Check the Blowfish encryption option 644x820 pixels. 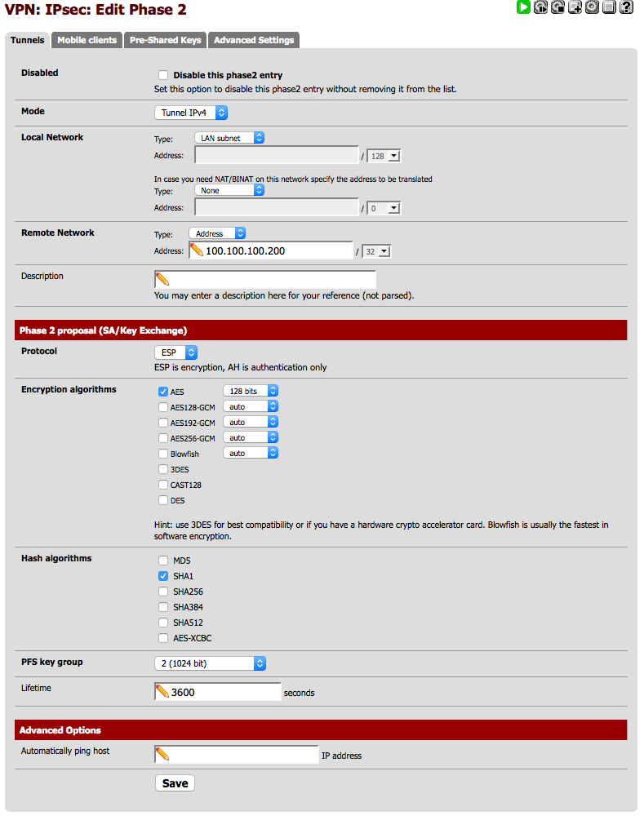click(163, 454)
